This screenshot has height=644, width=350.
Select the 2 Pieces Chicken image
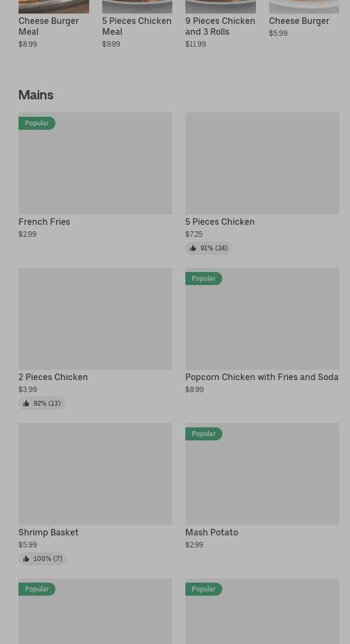(95, 318)
